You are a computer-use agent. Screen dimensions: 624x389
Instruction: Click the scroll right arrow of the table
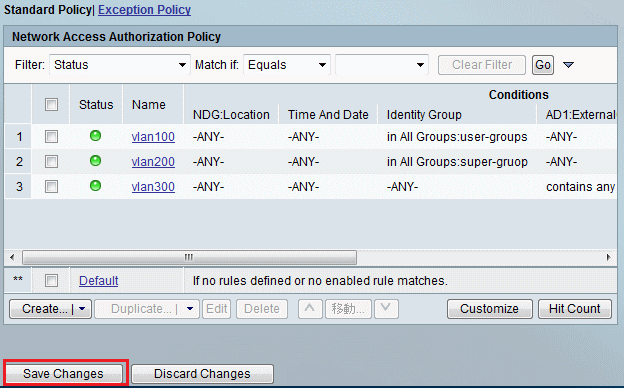pyautogui.click(x=608, y=257)
